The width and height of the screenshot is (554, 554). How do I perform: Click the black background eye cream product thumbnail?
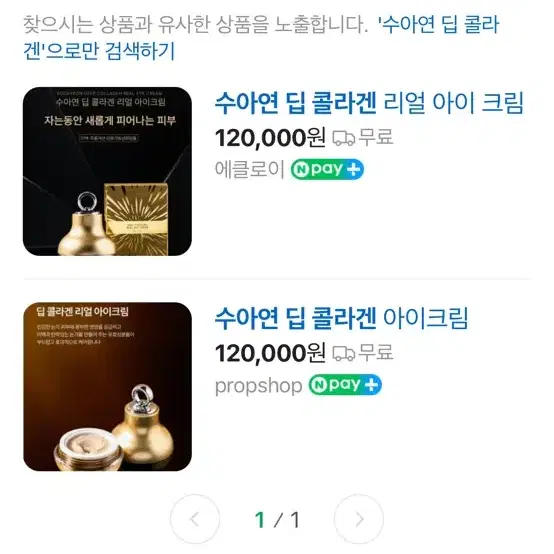coord(107,171)
